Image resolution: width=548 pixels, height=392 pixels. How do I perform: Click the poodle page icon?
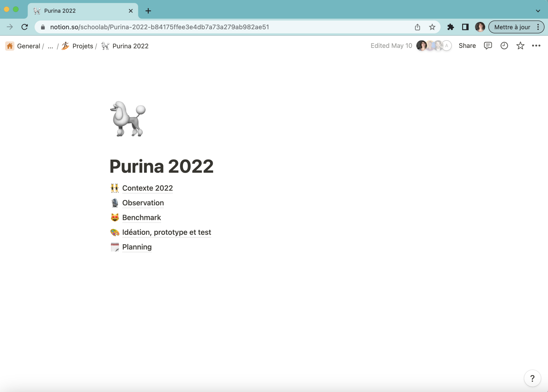(128, 119)
